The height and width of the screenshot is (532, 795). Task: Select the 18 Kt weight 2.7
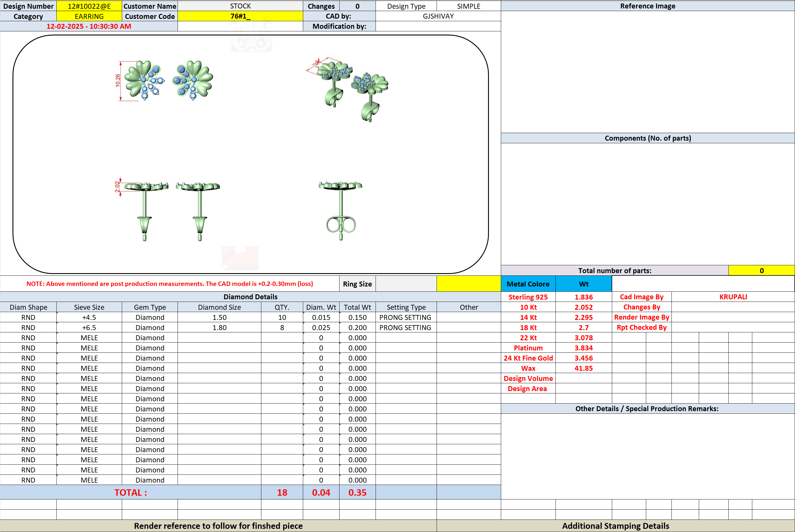pos(583,327)
